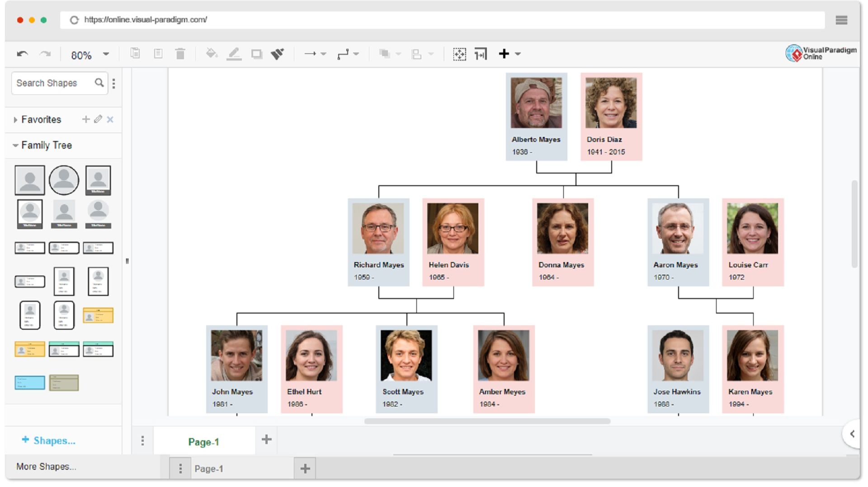Switch to the Page-1 tab
Viewport: 868px width, 487px height.
(x=204, y=440)
